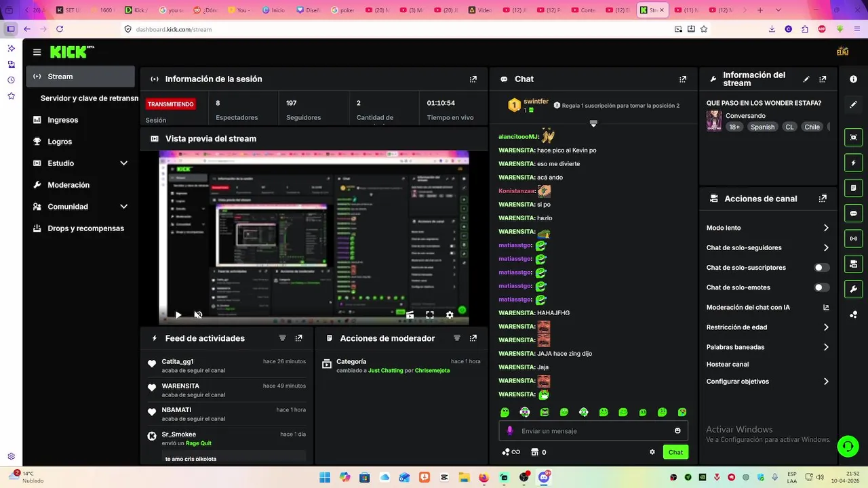The height and width of the screenshot is (488, 868).
Task: Pop out the Chat panel
Action: click(683, 79)
